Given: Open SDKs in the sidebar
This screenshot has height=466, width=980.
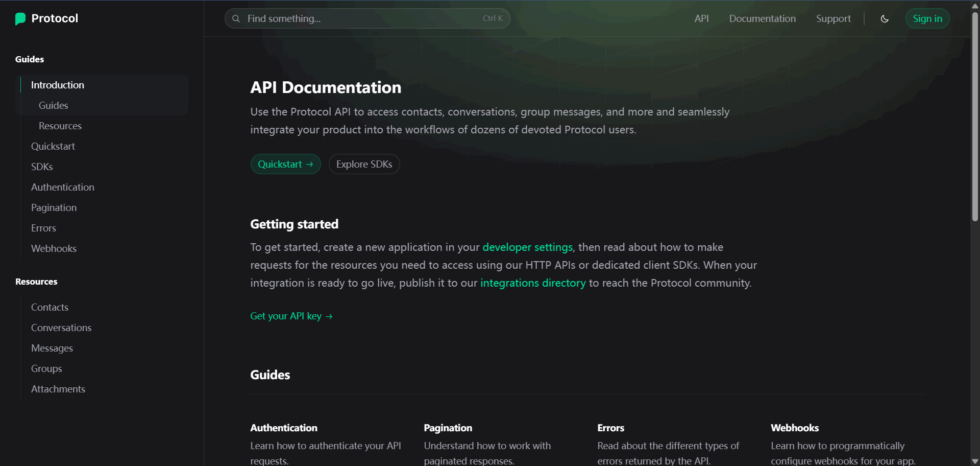Looking at the screenshot, I should pos(42,167).
